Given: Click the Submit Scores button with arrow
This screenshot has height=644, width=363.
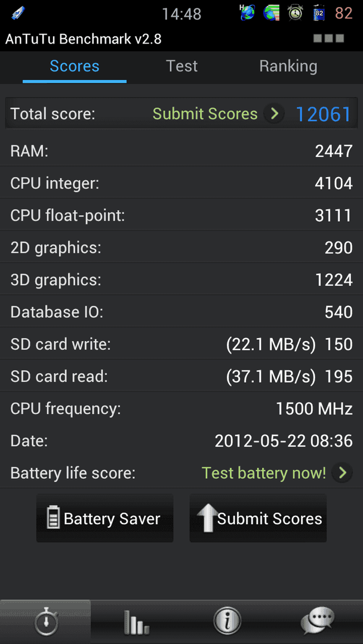Looking at the screenshot, I should click(x=258, y=518).
